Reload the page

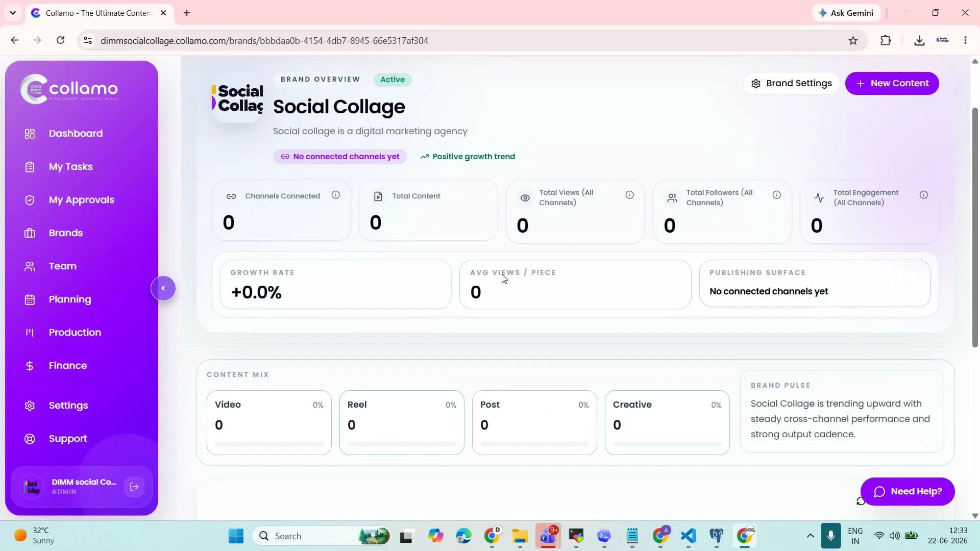(x=60, y=40)
